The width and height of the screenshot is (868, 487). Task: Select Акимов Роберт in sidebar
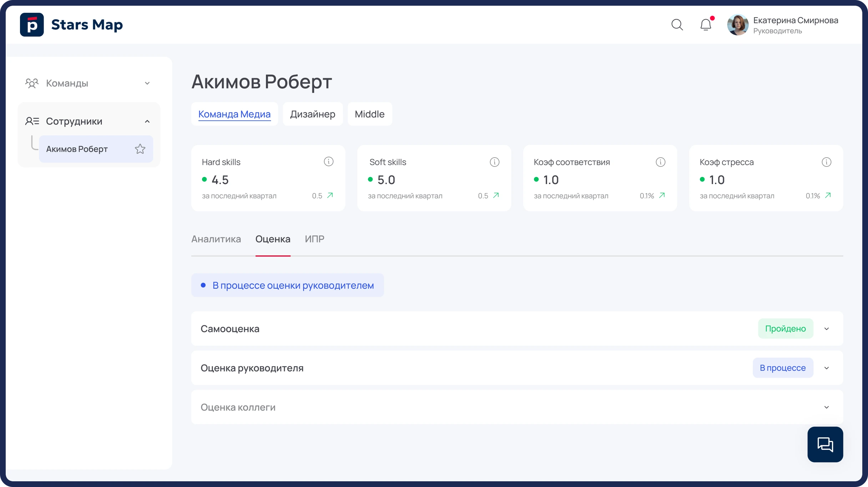96,149
